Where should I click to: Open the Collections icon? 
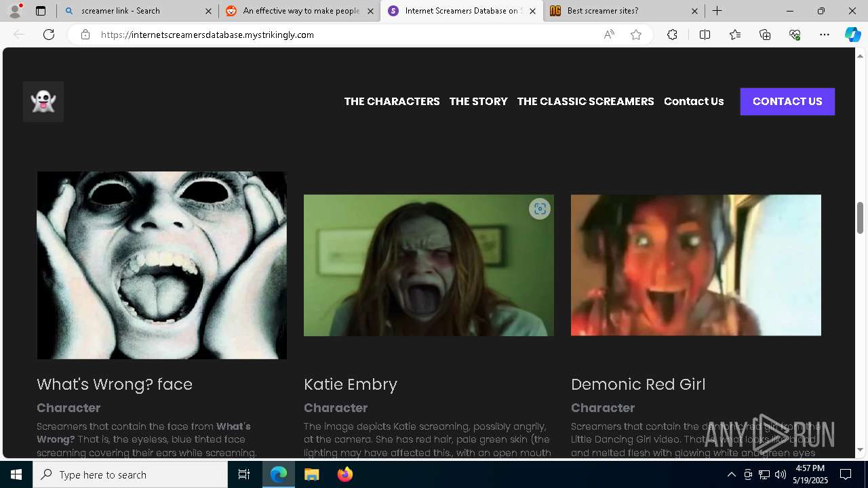[x=765, y=35]
